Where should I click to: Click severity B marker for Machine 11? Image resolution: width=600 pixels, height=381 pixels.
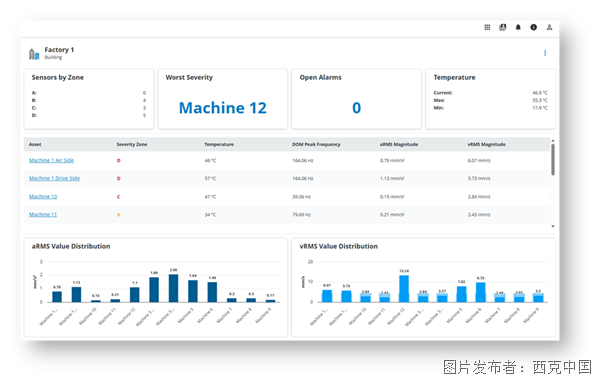[x=118, y=215]
